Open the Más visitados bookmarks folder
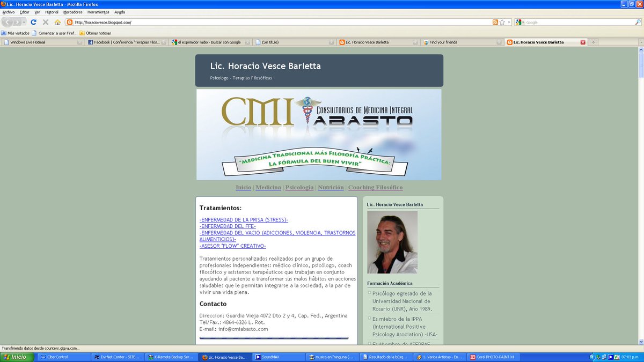Screen dimensions: 644x362 16,33
